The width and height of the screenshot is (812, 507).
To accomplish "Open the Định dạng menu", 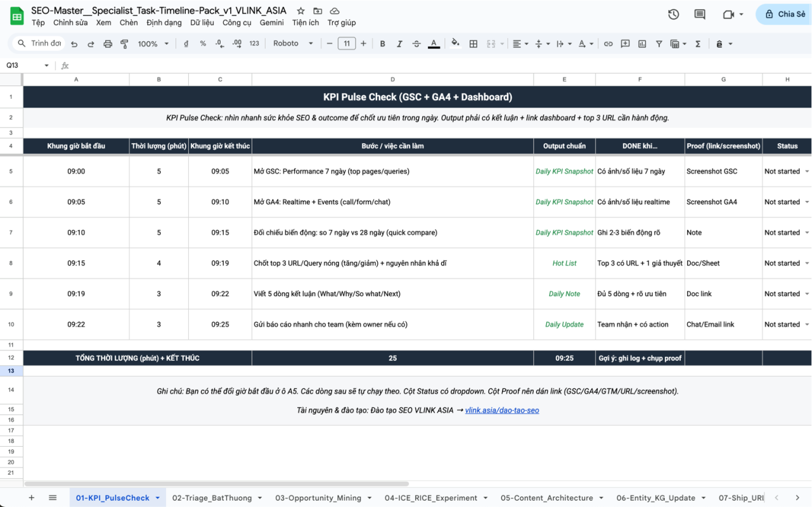I will coord(164,23).
